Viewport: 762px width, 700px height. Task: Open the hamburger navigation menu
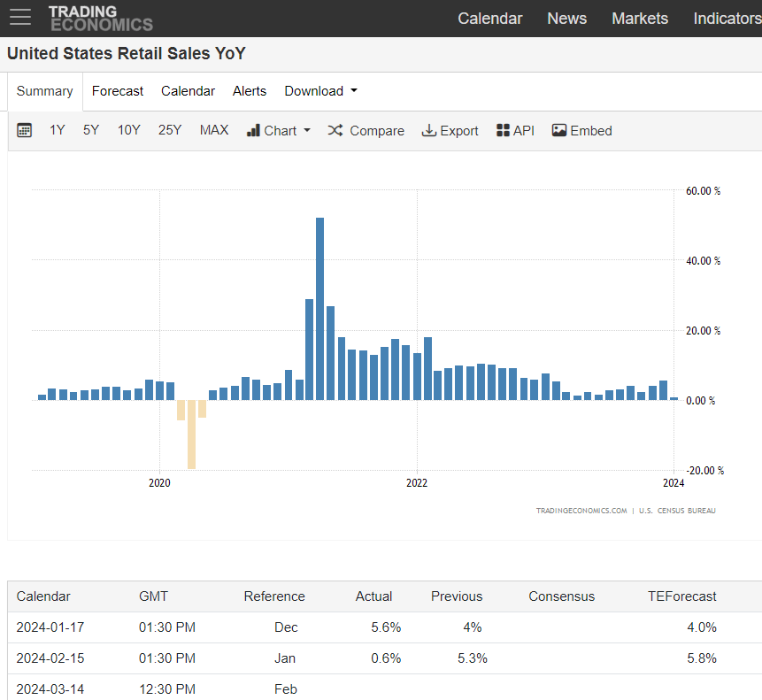[x=20, y=18]
